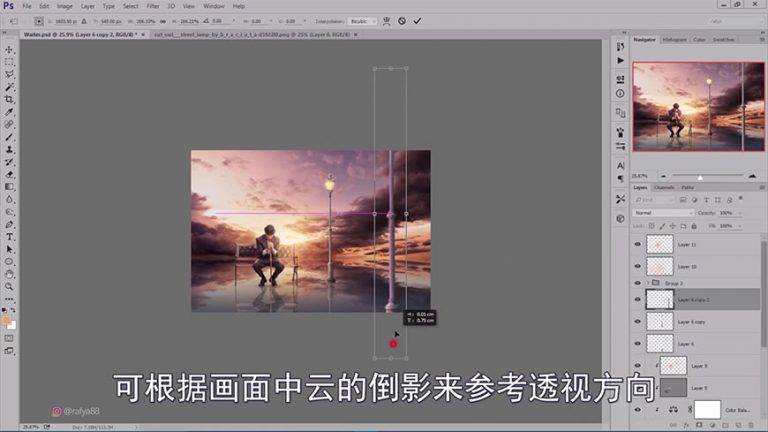Open the Character panel icon
Screen dimensions: 768x432
[x=620, y=166]
